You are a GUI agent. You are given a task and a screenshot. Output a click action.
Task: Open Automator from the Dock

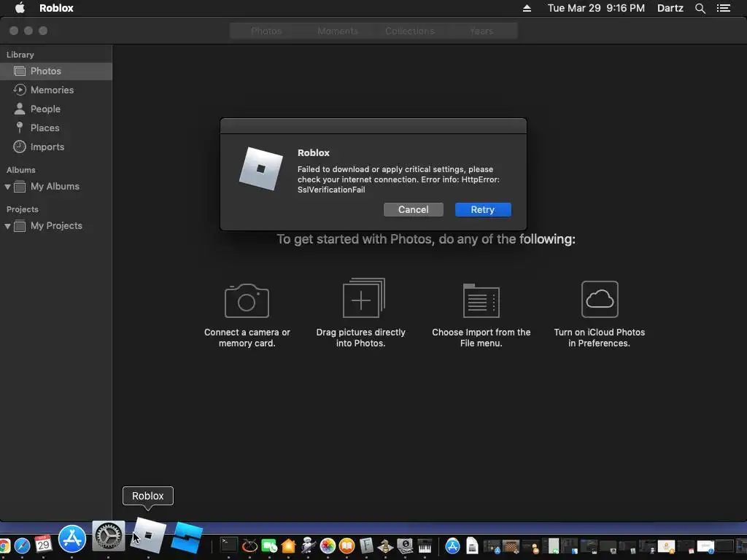[x=309, y=545]
